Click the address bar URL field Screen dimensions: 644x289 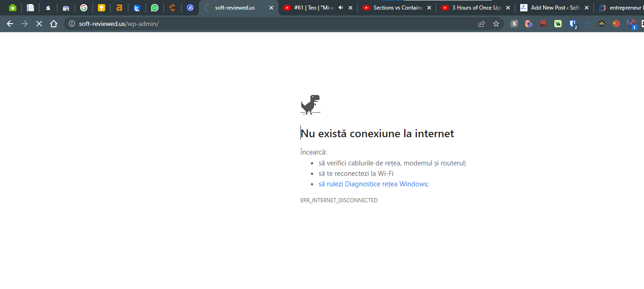[273, 24]
